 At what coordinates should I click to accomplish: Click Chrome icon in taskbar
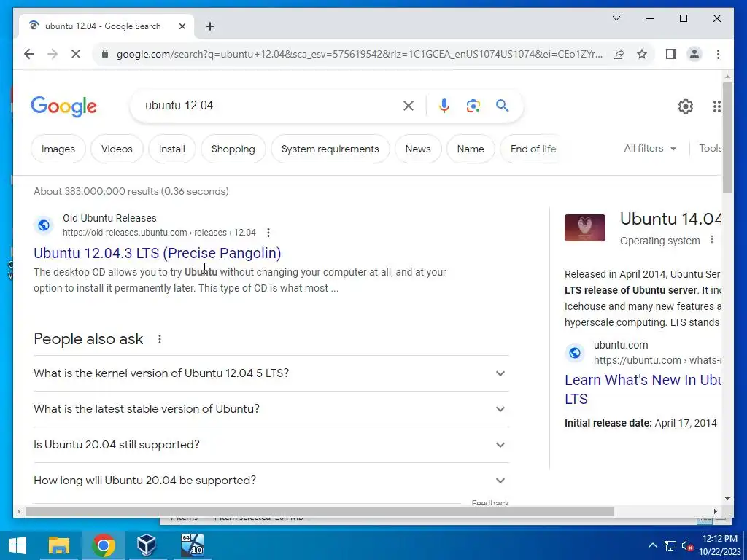104,545
